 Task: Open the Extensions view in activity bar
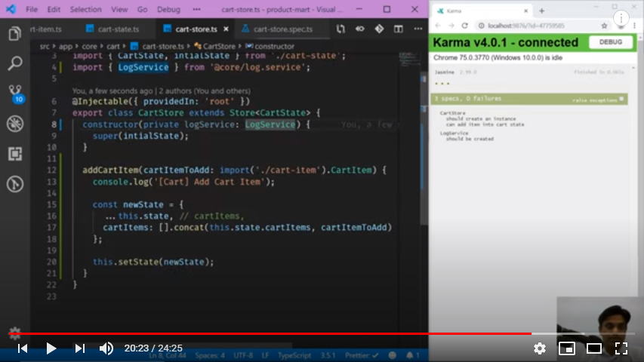coord(14,154)
